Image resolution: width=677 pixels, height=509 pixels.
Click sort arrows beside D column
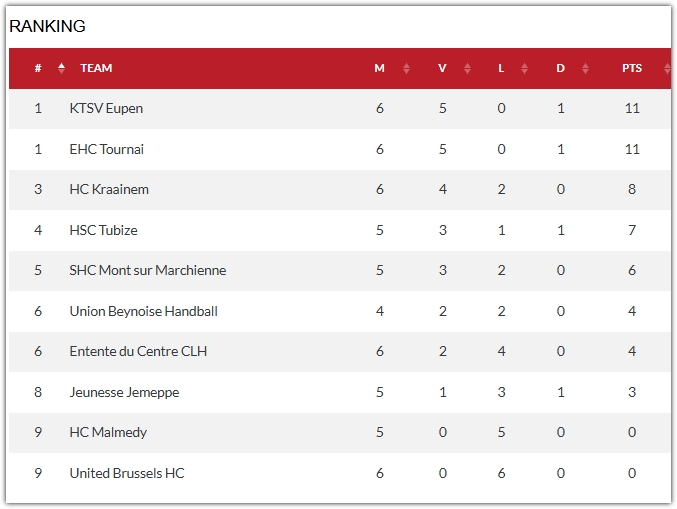(x=585, y=69)
